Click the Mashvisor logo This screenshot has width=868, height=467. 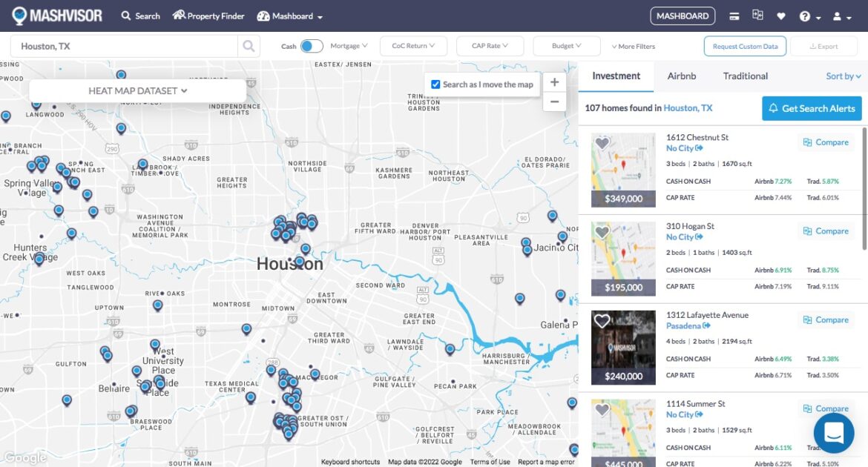pos(56,15)
